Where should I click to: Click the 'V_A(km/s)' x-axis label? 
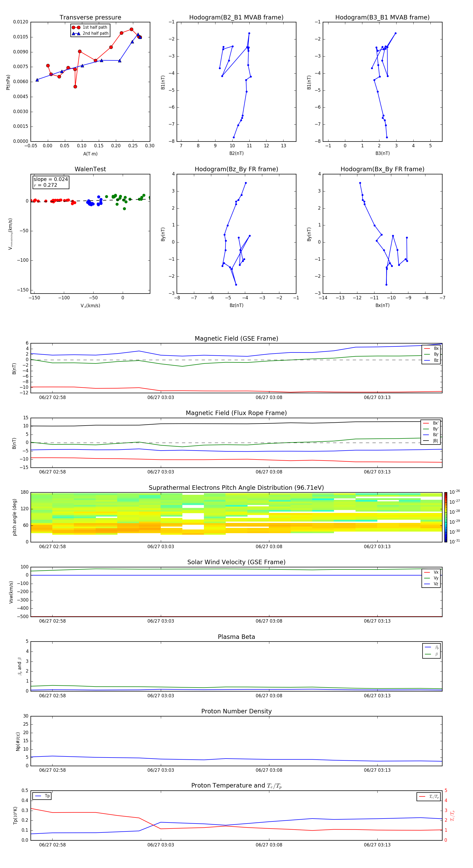(90, 306)
